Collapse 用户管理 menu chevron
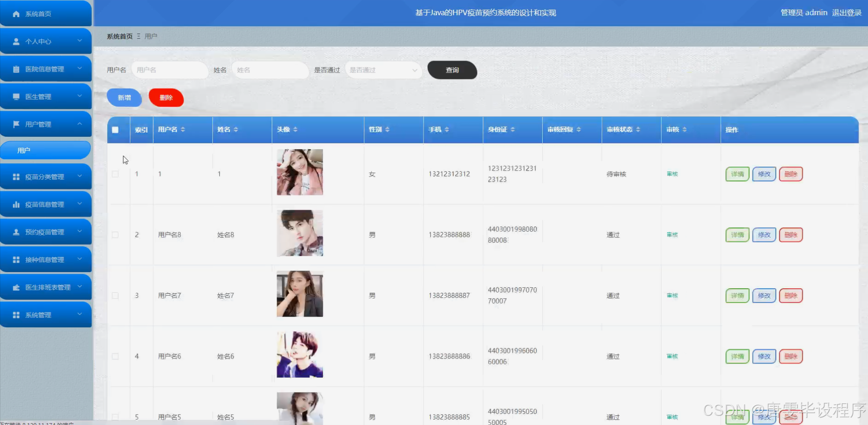 click(80, 123)
